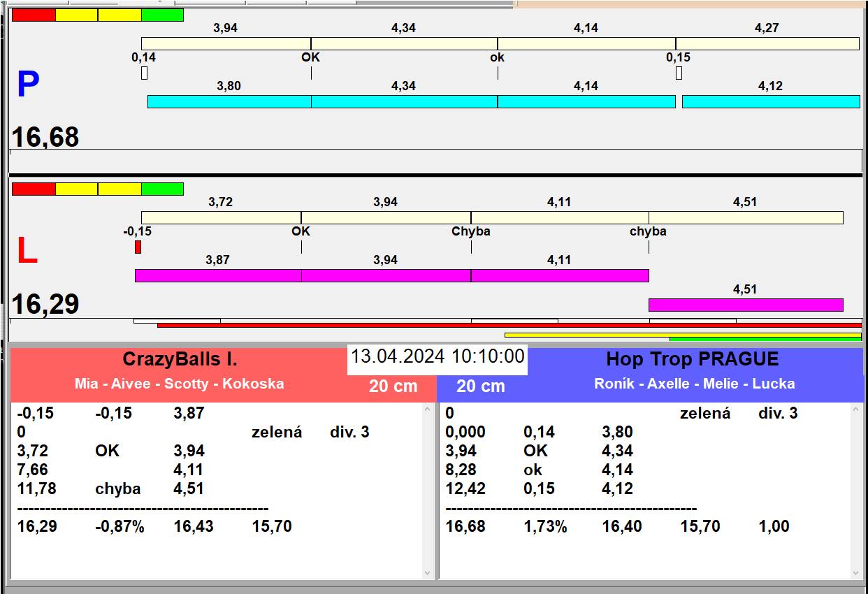868x594 pixels.
Task: Select the lower magenta 4,51 rerun segment
Action: [x=746, y=305]
